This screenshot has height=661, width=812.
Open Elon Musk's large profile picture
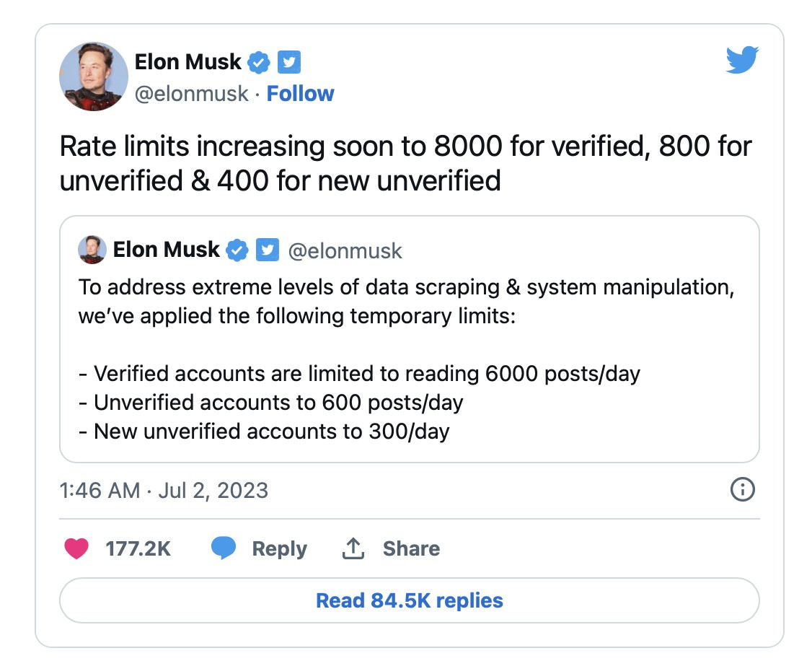93,76
